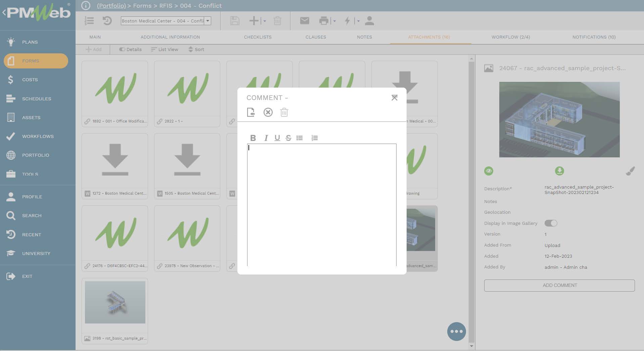Screen dimensions: 644x351
Task: Close the Comment dialog
Action: 395,98
